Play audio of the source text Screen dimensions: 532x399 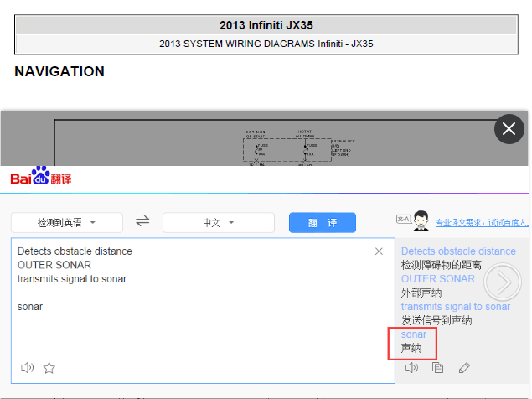point(27,368)
